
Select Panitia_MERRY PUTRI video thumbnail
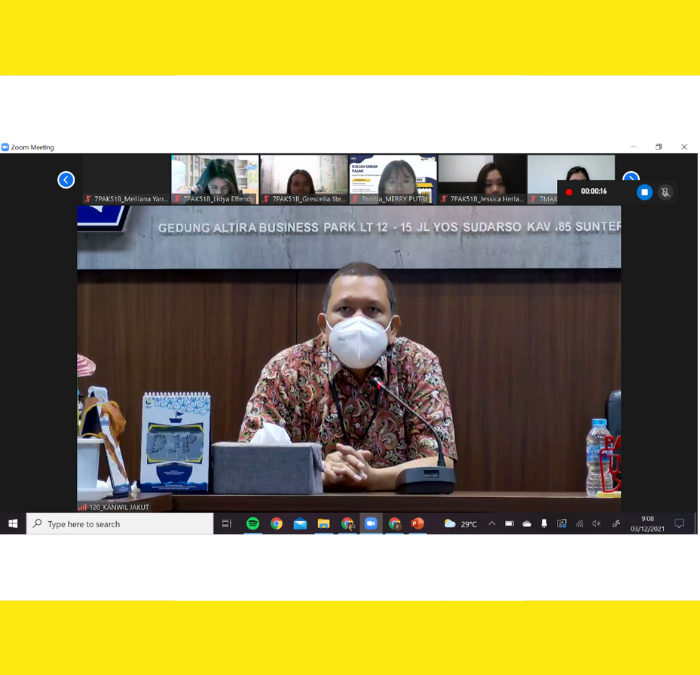click(x=393, y=179)
